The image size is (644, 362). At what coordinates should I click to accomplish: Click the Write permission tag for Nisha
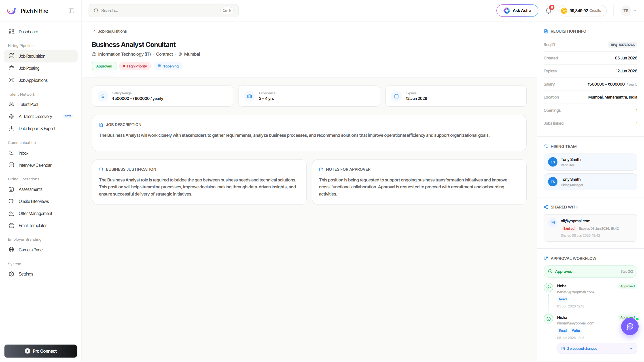576,331
